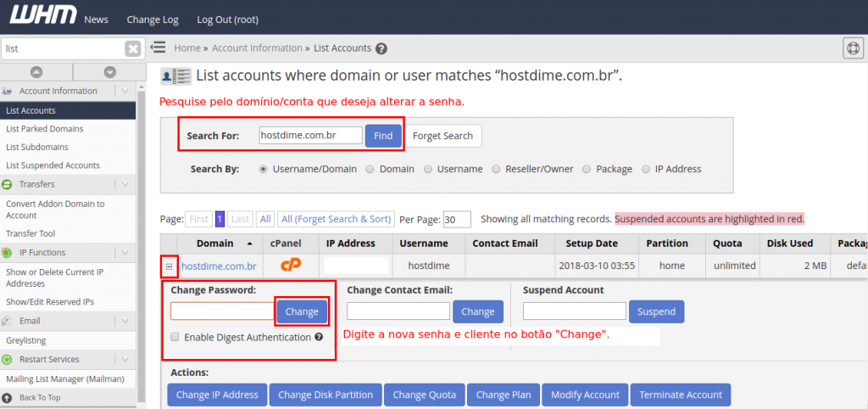Click the Search For text field
The width and height of the screenshot is (868, 409).
point(311,135)
